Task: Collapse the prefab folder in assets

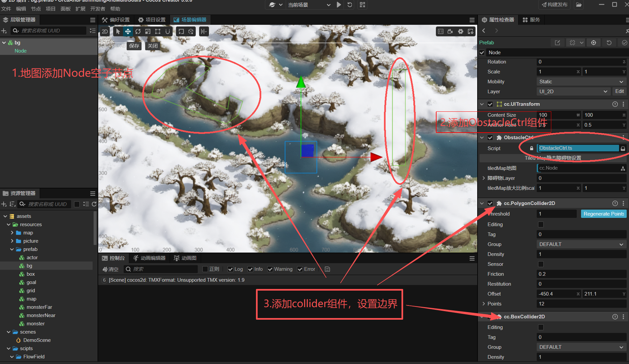Action: click(x=12, y=249)
